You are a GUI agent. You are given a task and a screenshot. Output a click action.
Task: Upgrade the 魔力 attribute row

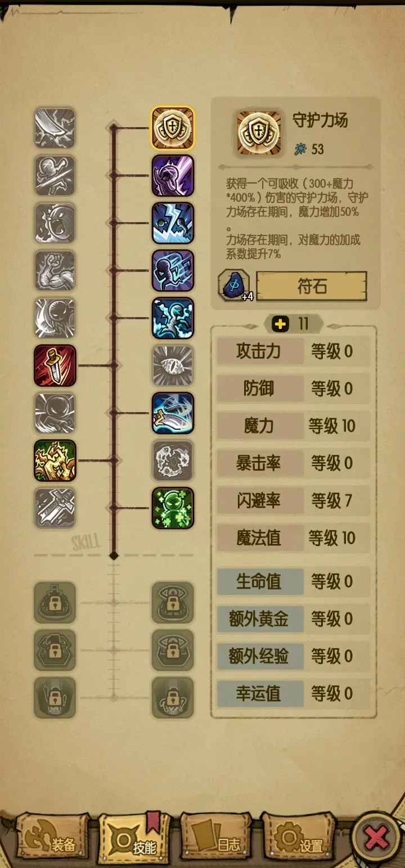coord(293,426)
